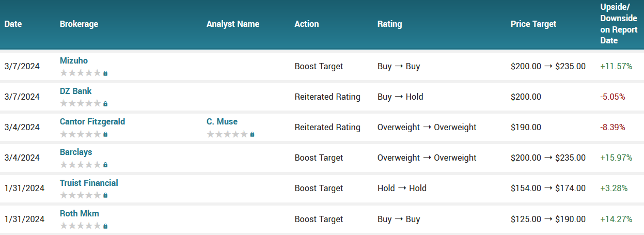The image size is (644, 235).
Task: Click the Truist Financial Boost Target action
Action: pyautogui.click(x=319, y=188)
